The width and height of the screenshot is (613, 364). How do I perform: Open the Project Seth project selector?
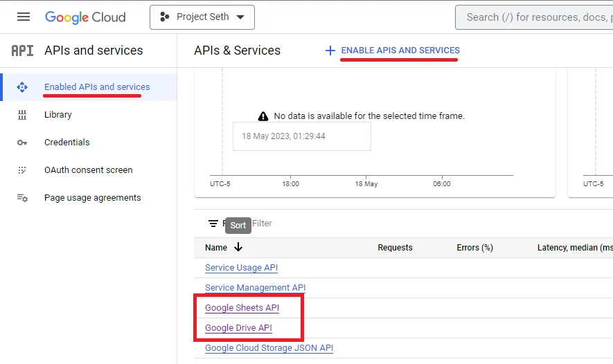point(202,17)
